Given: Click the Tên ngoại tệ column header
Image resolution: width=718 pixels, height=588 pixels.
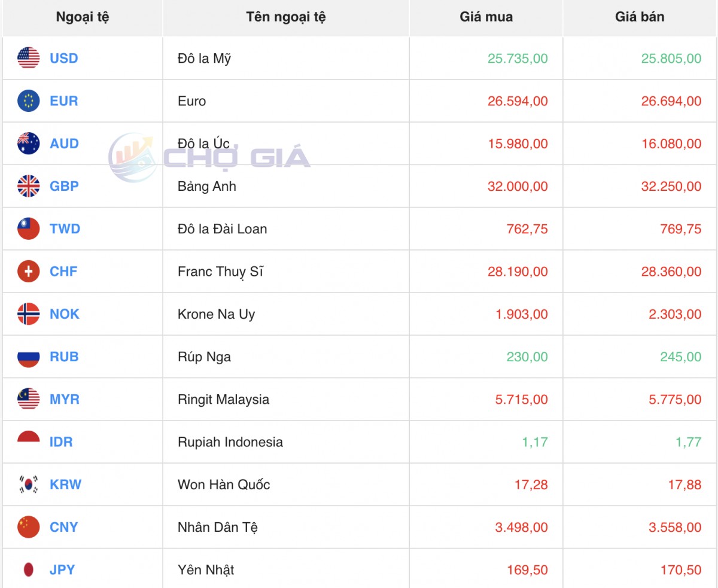Looking at the screenshot, I should click(285, 17).
